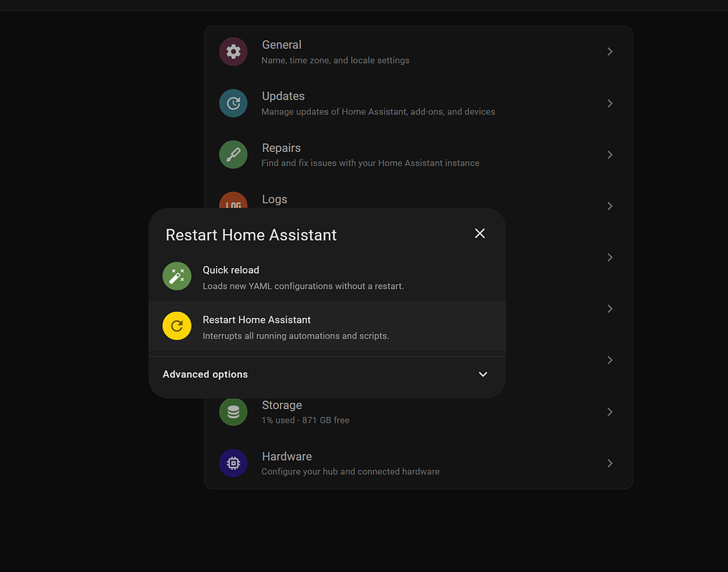
Task: Click the Logs row chevron
Action: (609, 206)
